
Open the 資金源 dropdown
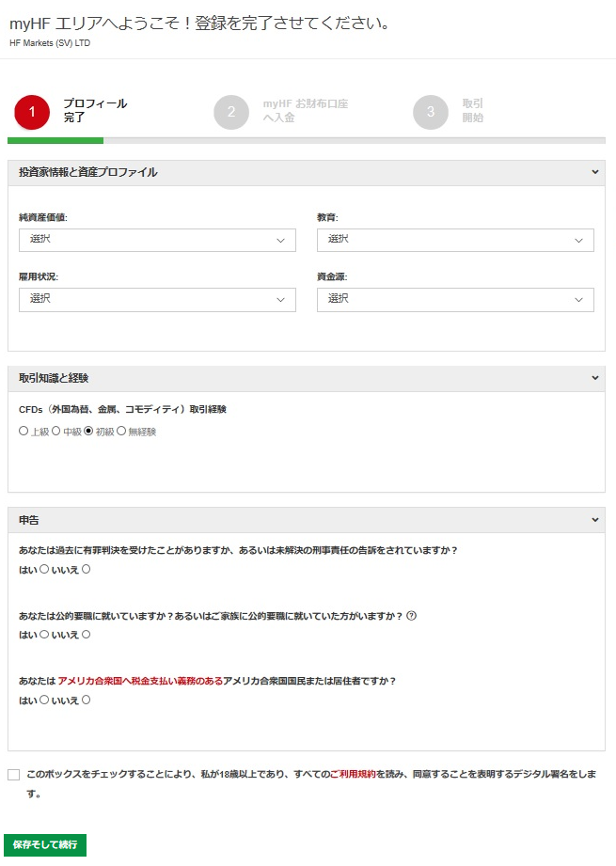pyautogui.click(x=455, y=300)
